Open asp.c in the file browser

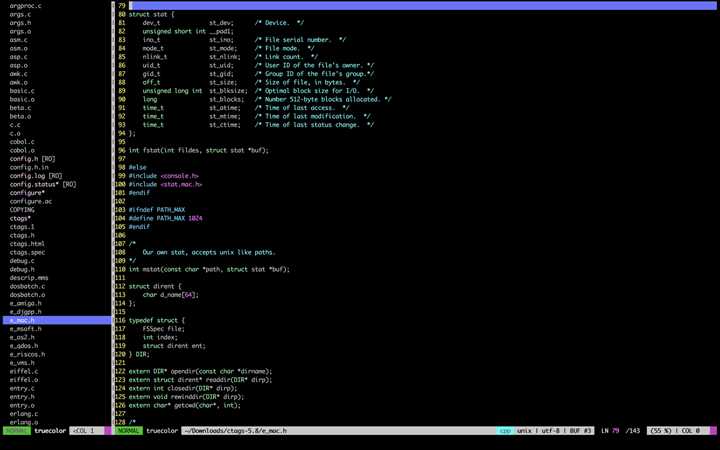pos(18,57)
